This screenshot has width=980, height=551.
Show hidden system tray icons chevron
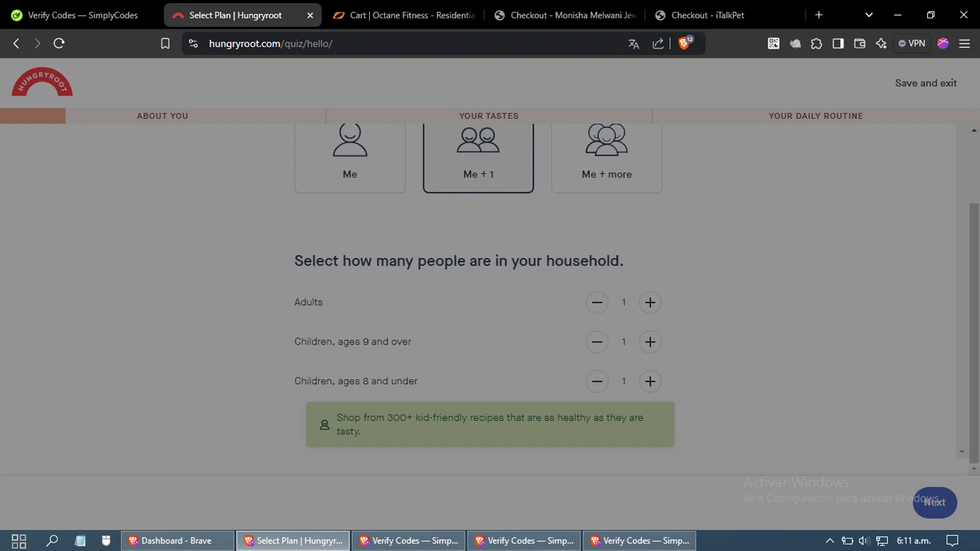[830, 541]
